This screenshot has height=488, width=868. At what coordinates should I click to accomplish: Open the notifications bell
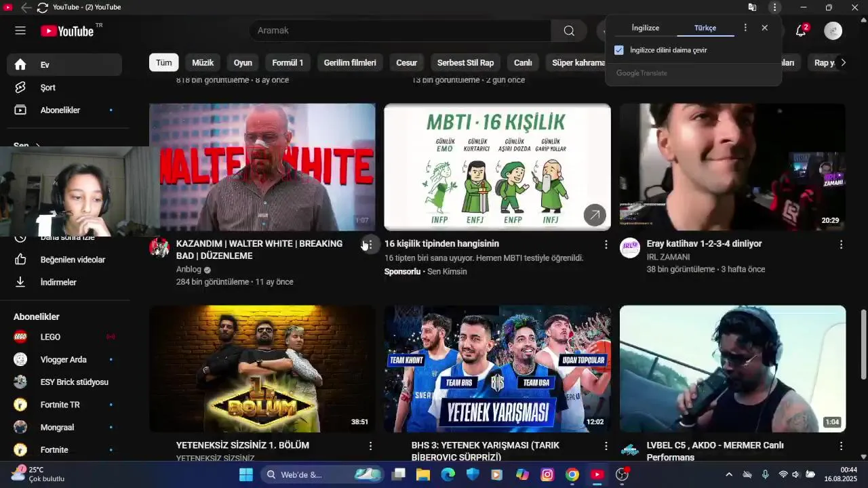[801, 30]
